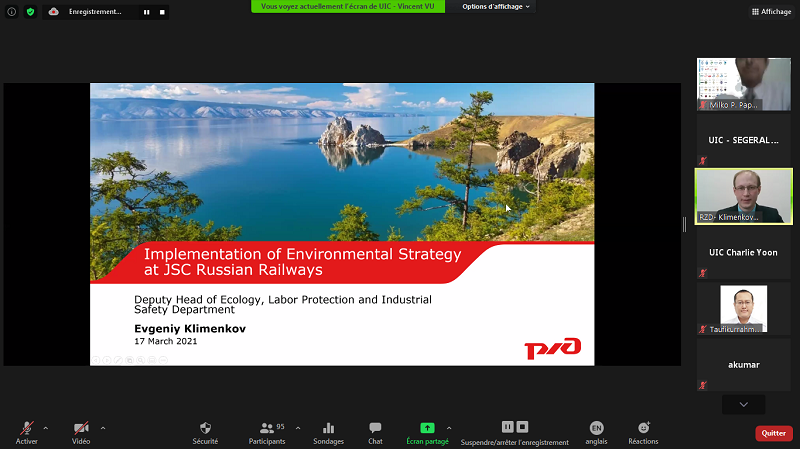Image resolution: width=800 pixels, height=449 pixels.
Task: Stop recording from the top recording indicator
Action: coord(162,12)
